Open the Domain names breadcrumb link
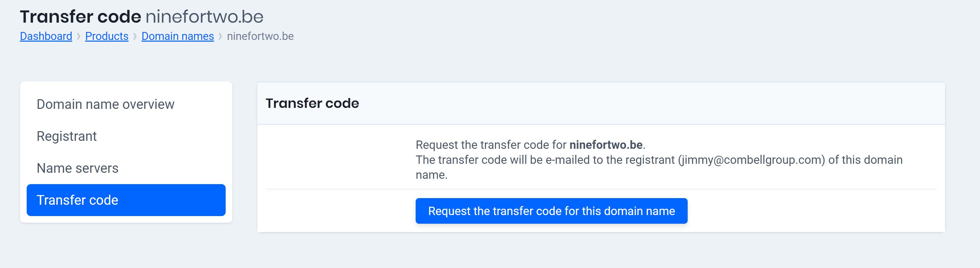This screenshot has height=268, width=980. 177,36
